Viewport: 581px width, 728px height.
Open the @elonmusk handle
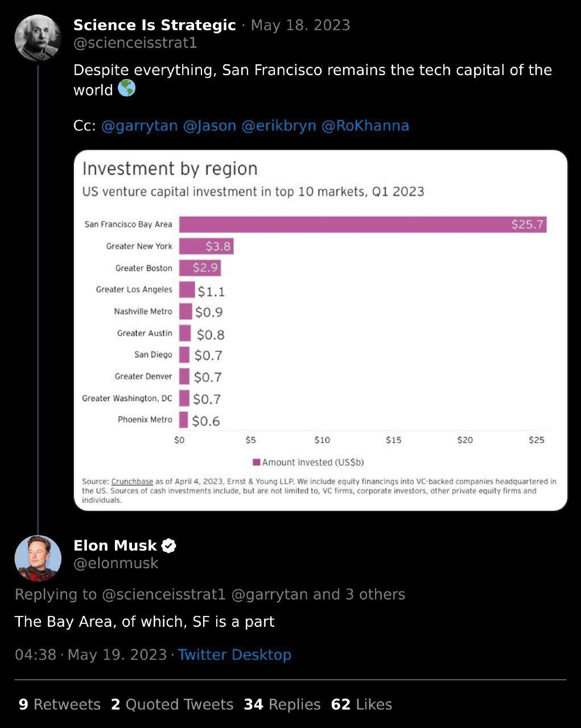(x=116, y=563)
